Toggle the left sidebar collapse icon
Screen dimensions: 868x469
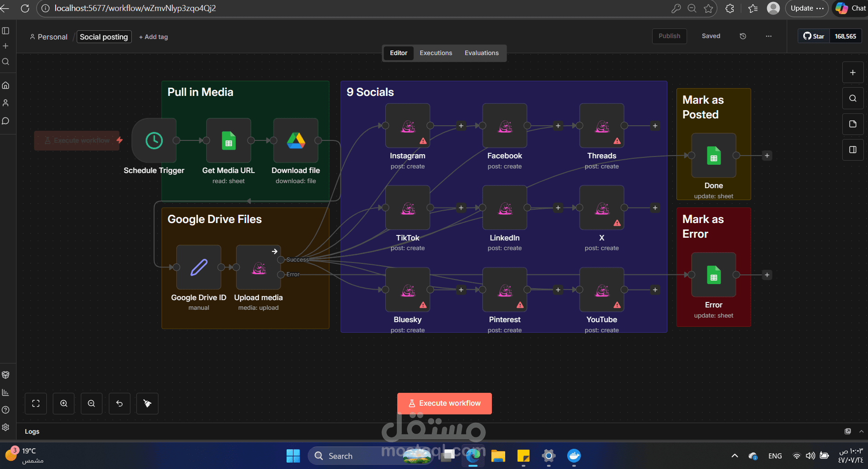[6, 31]
